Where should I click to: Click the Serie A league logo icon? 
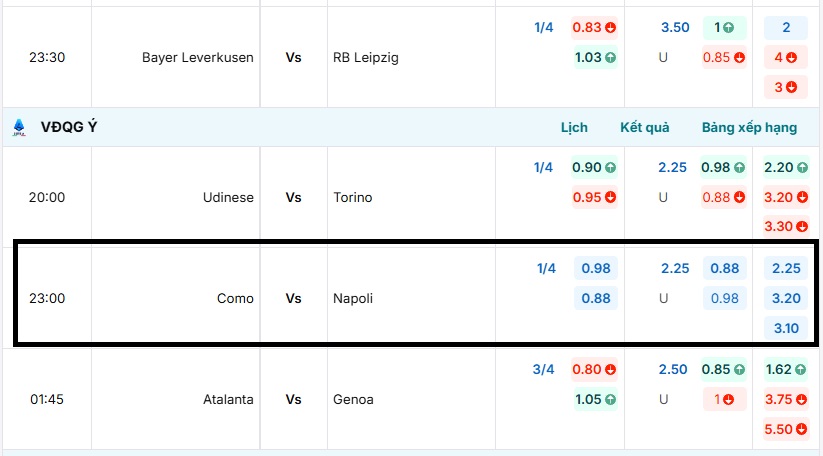(19, 128)
